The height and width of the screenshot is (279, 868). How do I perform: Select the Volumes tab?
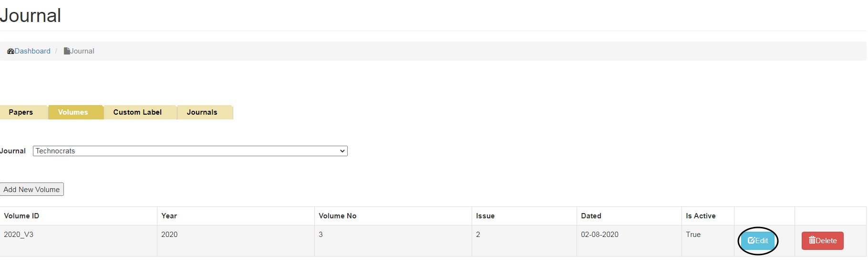click(x=73, y=112)
